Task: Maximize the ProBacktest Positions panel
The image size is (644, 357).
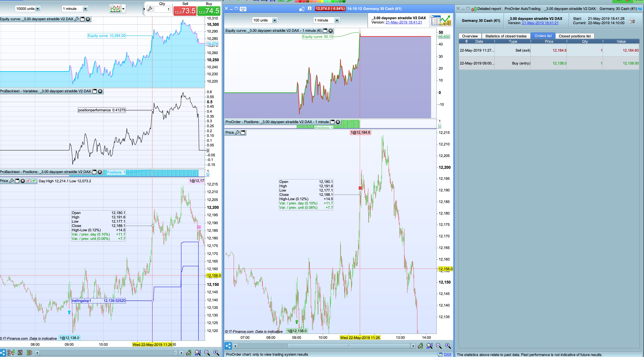Action: pyautogui.click(x=94, y=172)
